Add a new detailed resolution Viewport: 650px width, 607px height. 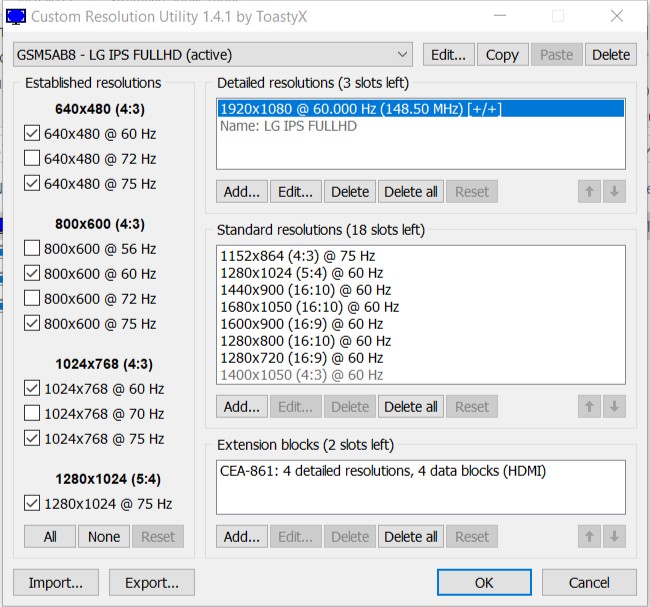click(241, 191)
